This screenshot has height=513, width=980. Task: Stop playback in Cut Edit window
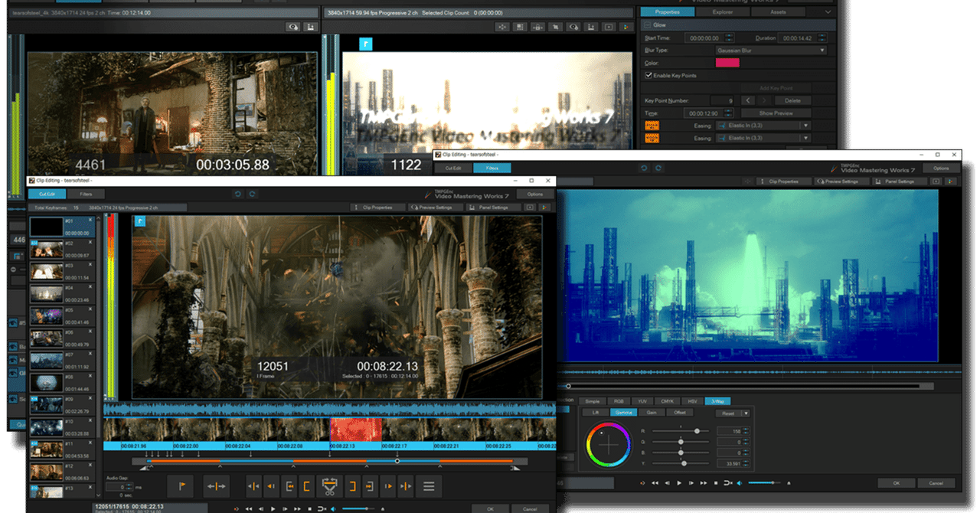pos(309,508)
